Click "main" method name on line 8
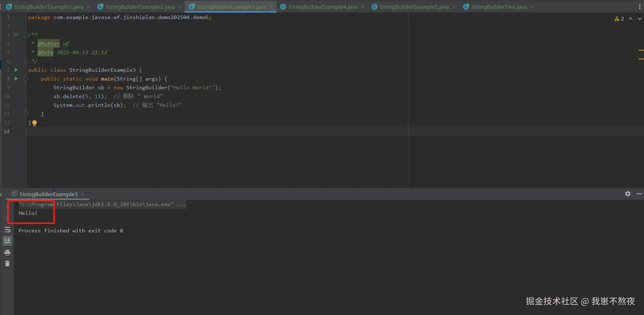Image resolution: width=644 pixels, height=315 pixels. tap(107, 79)
